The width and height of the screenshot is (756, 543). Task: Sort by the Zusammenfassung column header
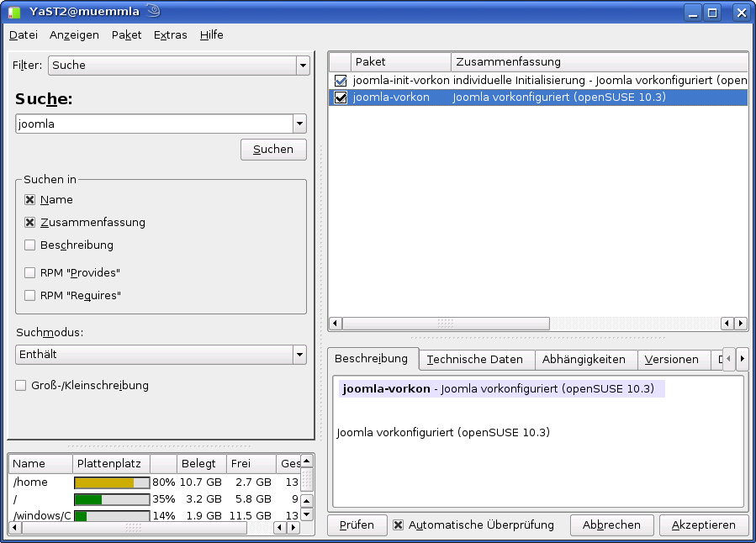tap(600, 61)
